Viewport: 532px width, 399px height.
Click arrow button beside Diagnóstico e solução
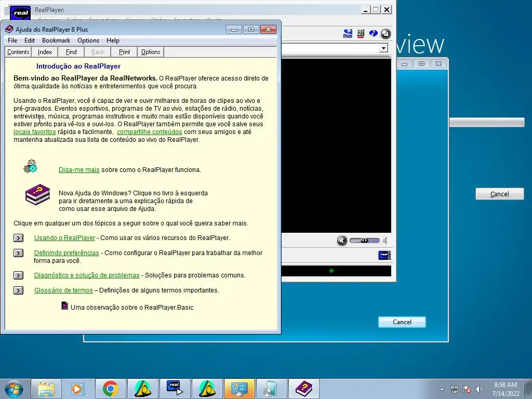[x=18, y=275]
